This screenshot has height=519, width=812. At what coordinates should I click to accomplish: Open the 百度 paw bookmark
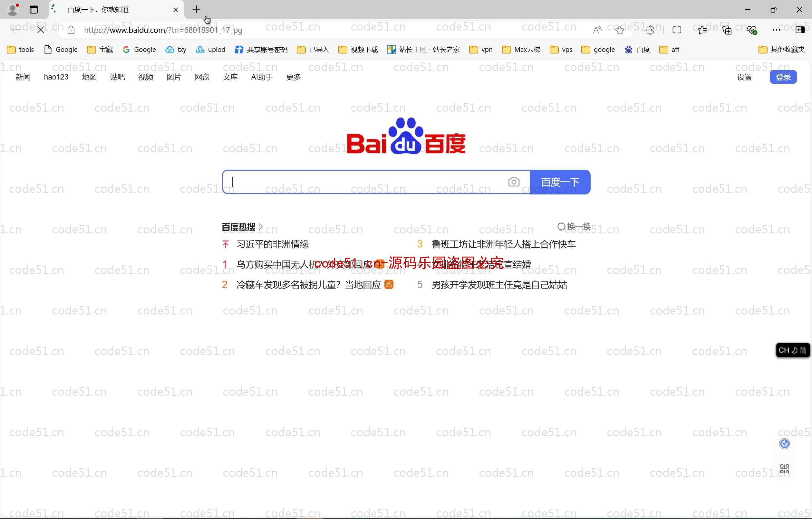[x=637, y=50]
